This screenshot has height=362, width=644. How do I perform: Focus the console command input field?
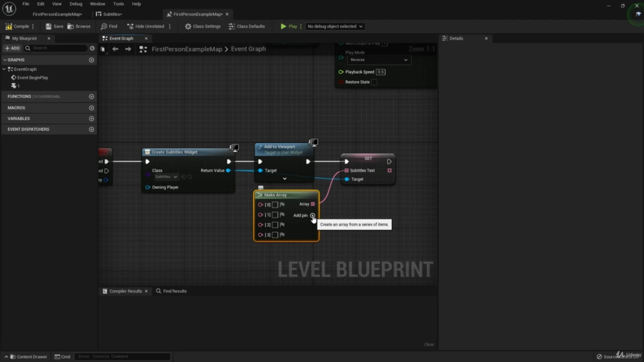(x=122, y=357)
